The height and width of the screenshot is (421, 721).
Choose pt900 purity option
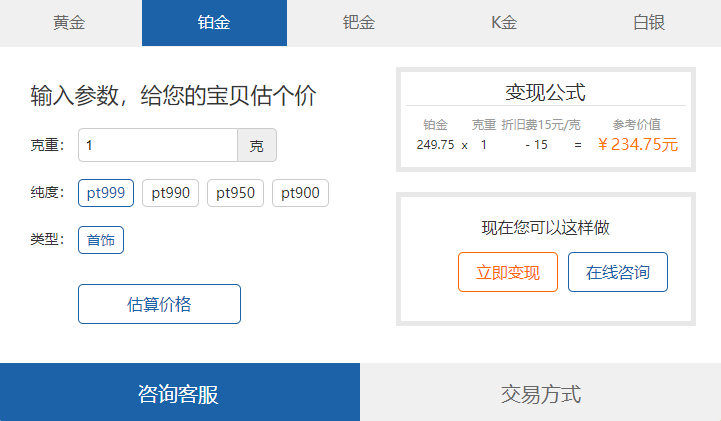coord(300,193)
